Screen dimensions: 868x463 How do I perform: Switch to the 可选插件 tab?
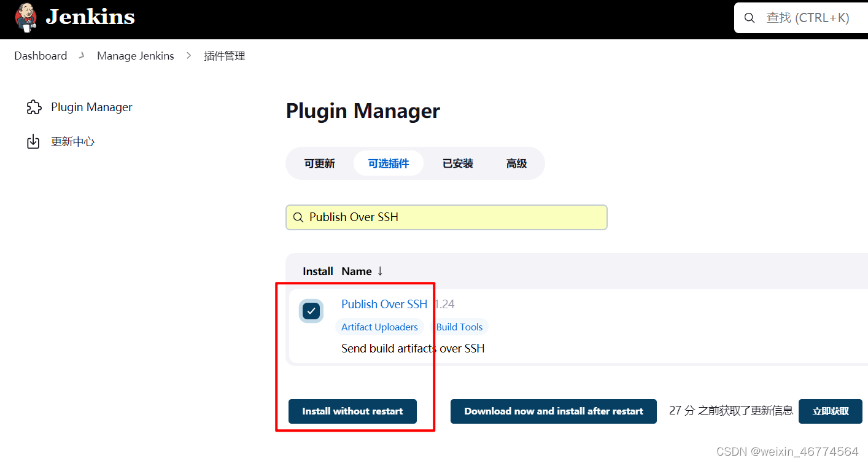pyautogui.click(x=389, y=163)
